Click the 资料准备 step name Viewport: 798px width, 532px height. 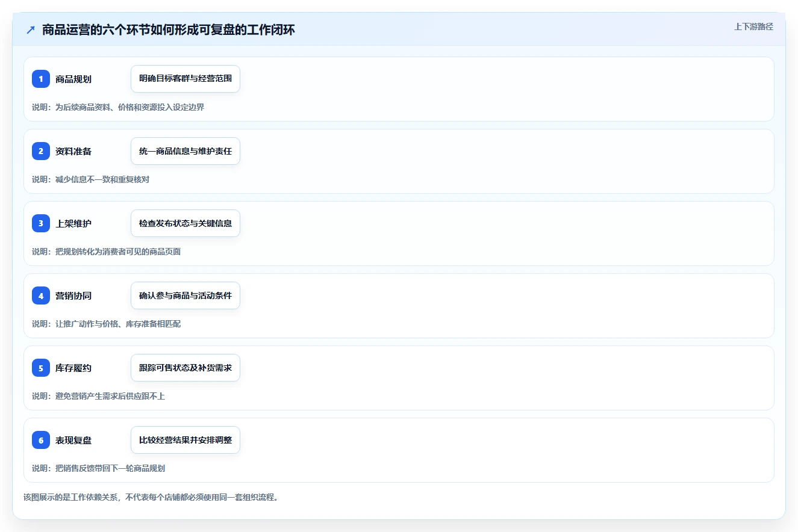point(73,151)
